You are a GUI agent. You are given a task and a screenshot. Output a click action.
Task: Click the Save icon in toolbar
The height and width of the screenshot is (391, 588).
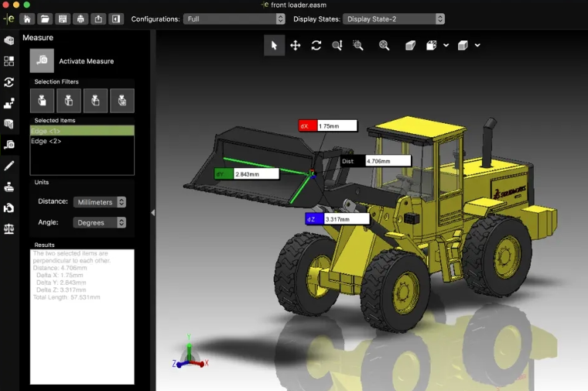[63, 19]
